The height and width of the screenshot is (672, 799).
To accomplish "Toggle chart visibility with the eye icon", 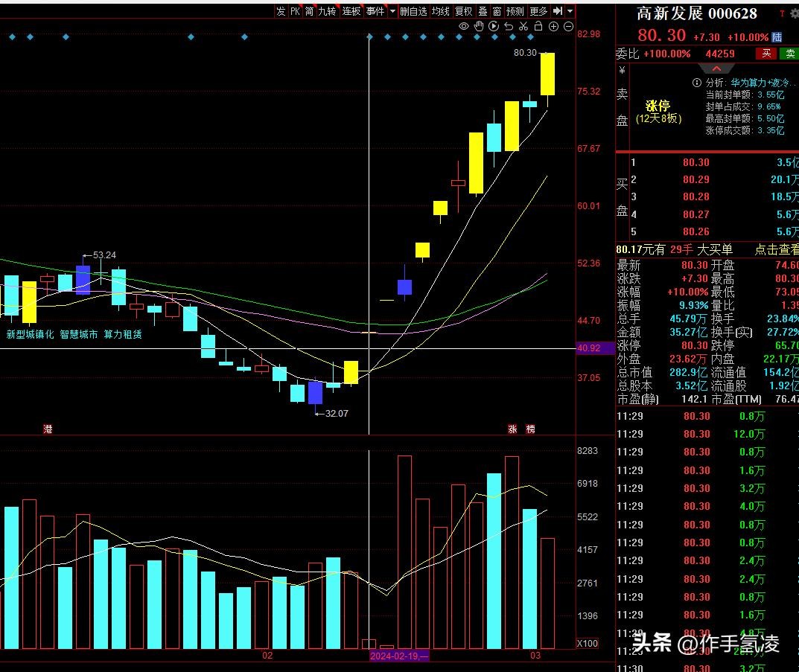I will (464, 26).
